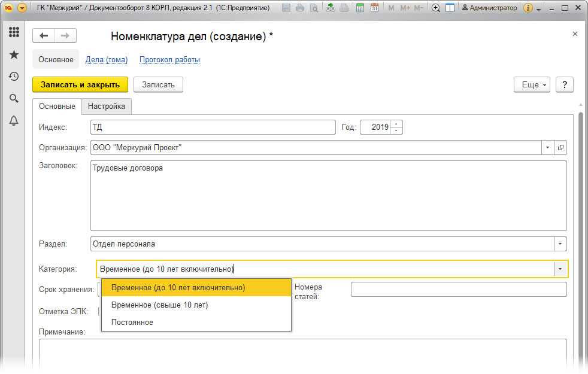Open the sections menu grid icon
The height and width of the screenshot is (374, 588).
(x=14, y=32)
